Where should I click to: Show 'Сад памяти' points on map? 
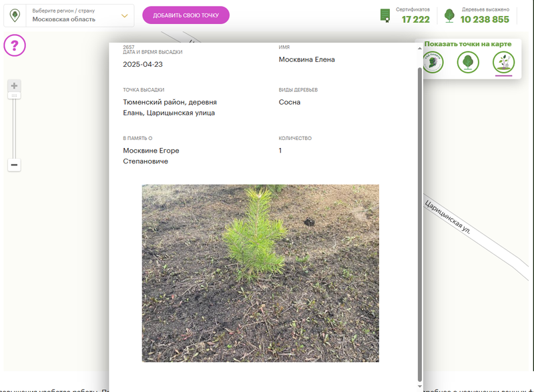coord(433,63)
